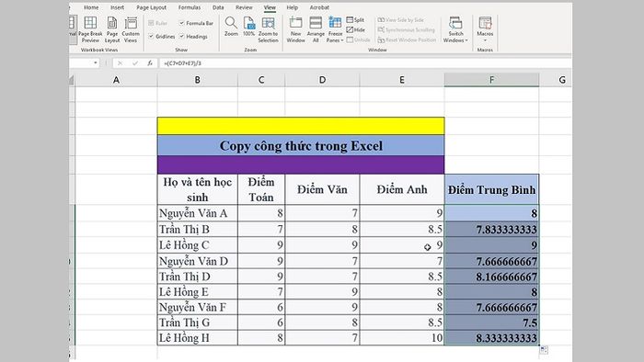Select Điểm Anh cell with value 10
The height and width of the screenshot is (362, 644).
pyautogui.click(x=402, y=338)
